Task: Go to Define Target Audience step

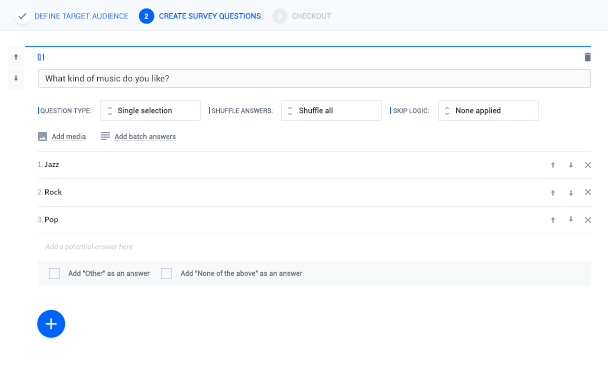Action: pyautogui.click(x=81, y=16)
